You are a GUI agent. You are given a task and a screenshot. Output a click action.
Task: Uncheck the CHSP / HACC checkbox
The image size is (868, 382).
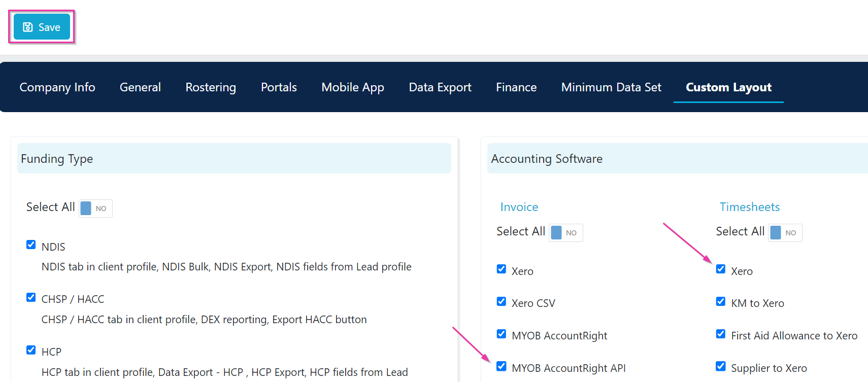[x=31, y=297]
